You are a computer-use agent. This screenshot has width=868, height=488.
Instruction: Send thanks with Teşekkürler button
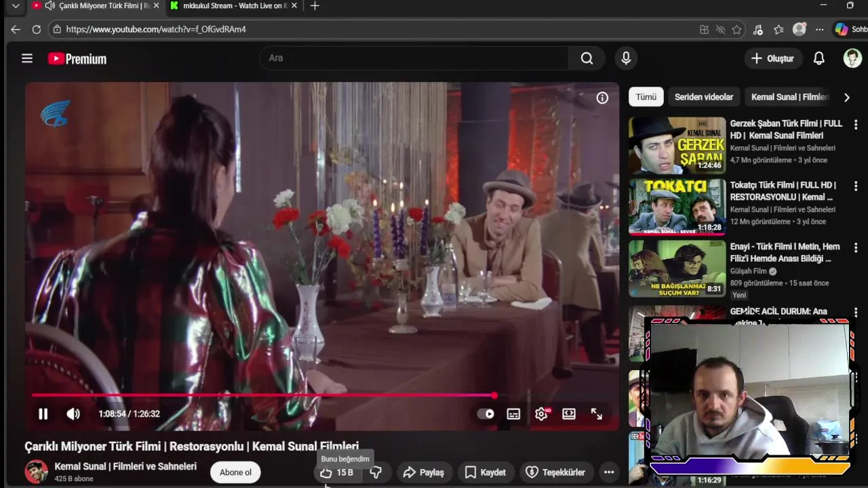[555, 472]
